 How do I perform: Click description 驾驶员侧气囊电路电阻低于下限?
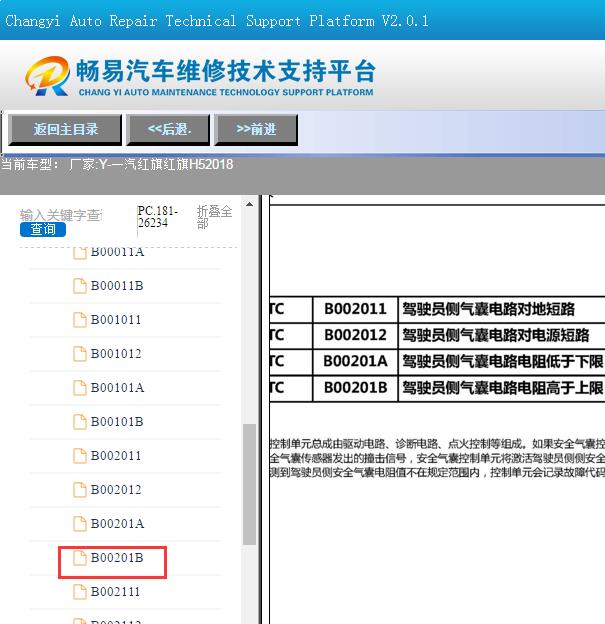coord(503,361)
